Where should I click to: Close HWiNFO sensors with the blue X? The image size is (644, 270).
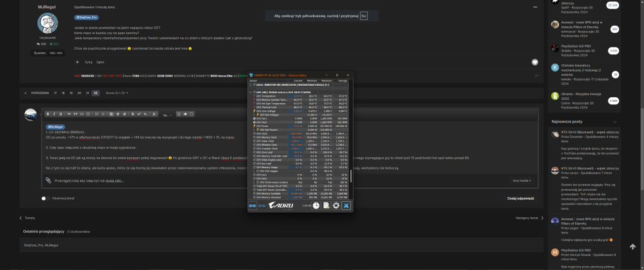[x=346, y=206]
